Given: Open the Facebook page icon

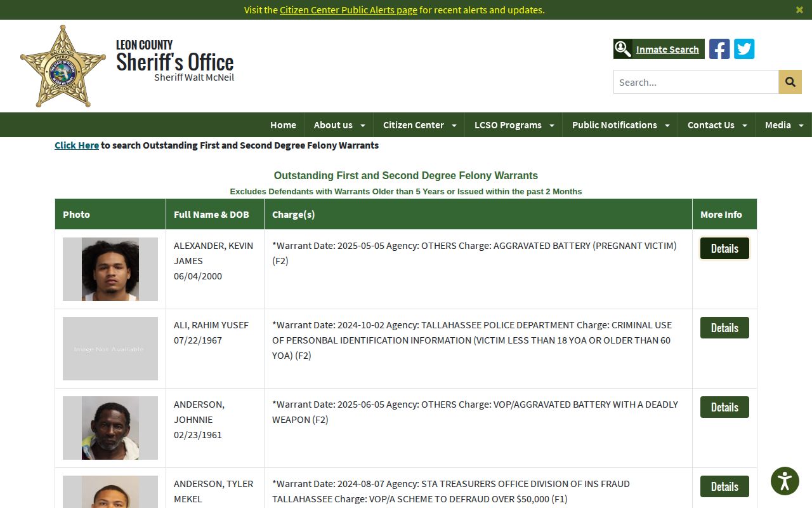Looking at the screenshot, I should pyautogui.click(x=719, y=49).
